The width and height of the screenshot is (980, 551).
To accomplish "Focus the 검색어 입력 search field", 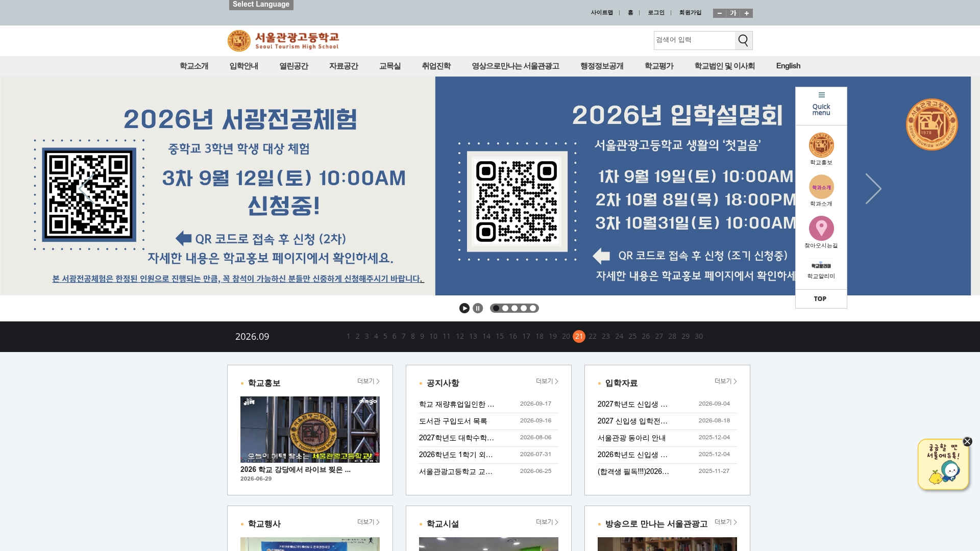I will click(x=694, y=40).
